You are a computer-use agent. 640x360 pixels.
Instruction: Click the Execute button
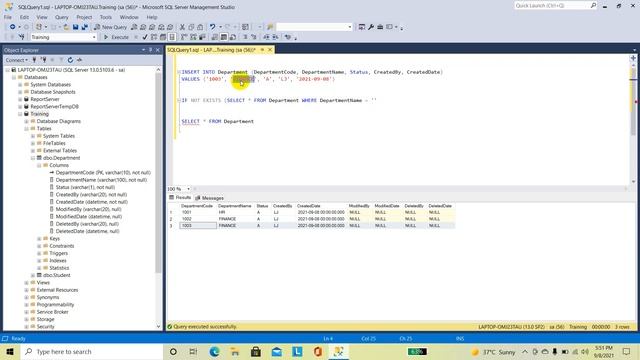click(x=116, y=37)
